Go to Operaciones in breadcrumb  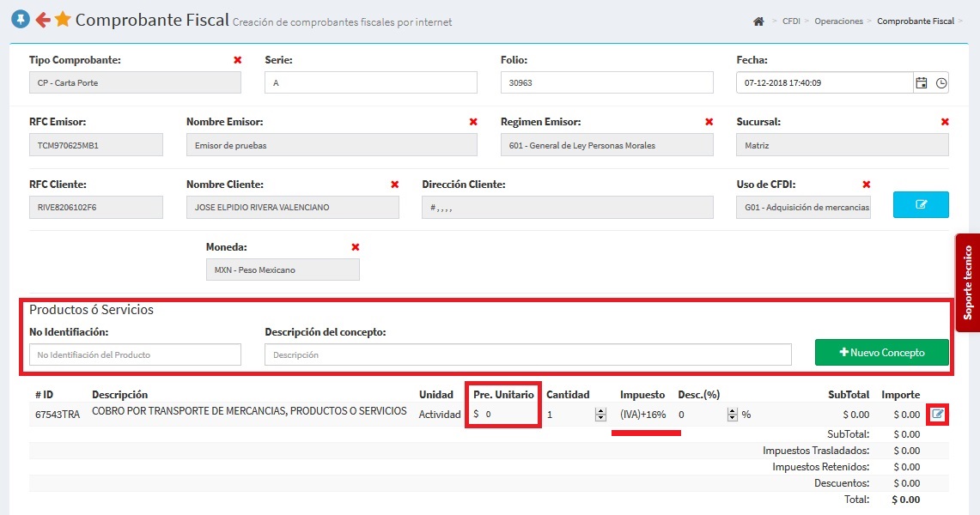838,21
